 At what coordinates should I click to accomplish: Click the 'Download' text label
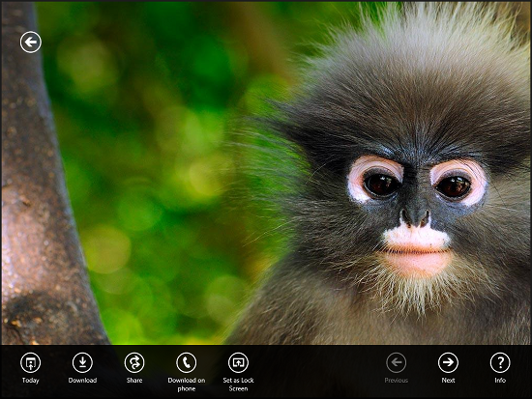tap(82, 381)
